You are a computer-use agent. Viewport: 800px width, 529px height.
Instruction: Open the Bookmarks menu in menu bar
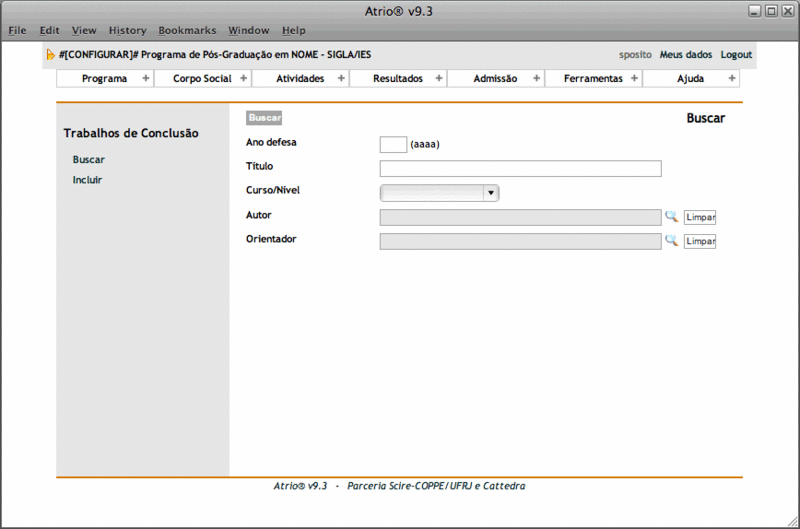click(187, 31)
